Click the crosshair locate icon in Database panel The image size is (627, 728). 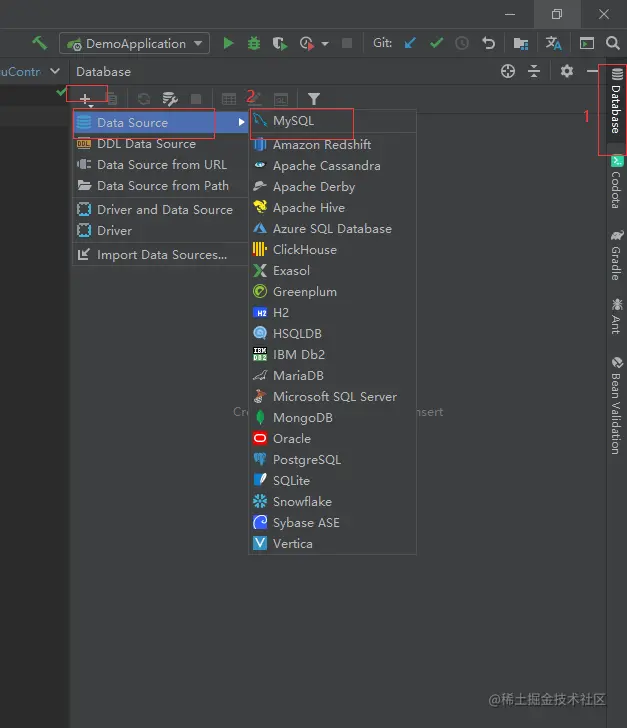(508, 71)
